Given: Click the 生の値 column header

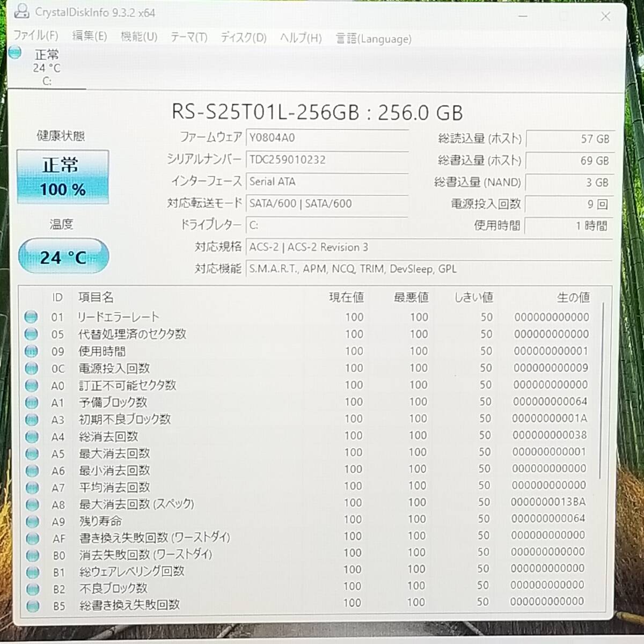Looking at the screenshot, I should (573, 297).
